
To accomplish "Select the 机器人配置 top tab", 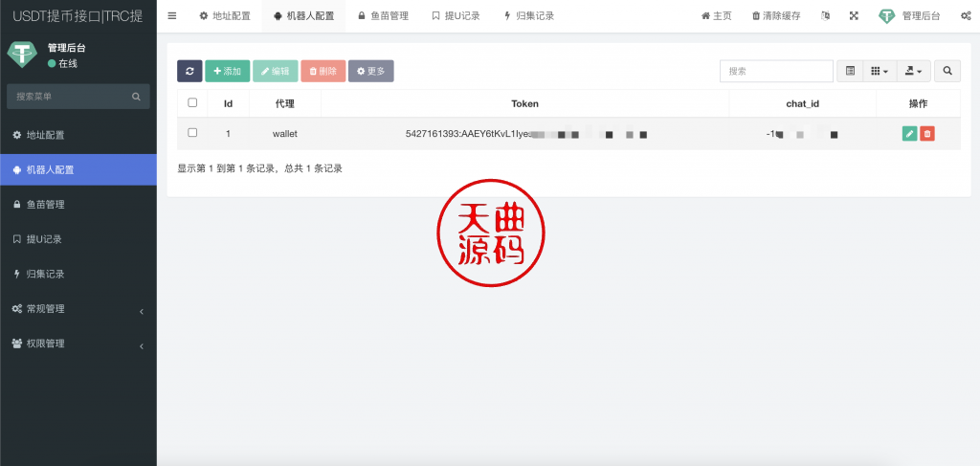I will 303,16.
